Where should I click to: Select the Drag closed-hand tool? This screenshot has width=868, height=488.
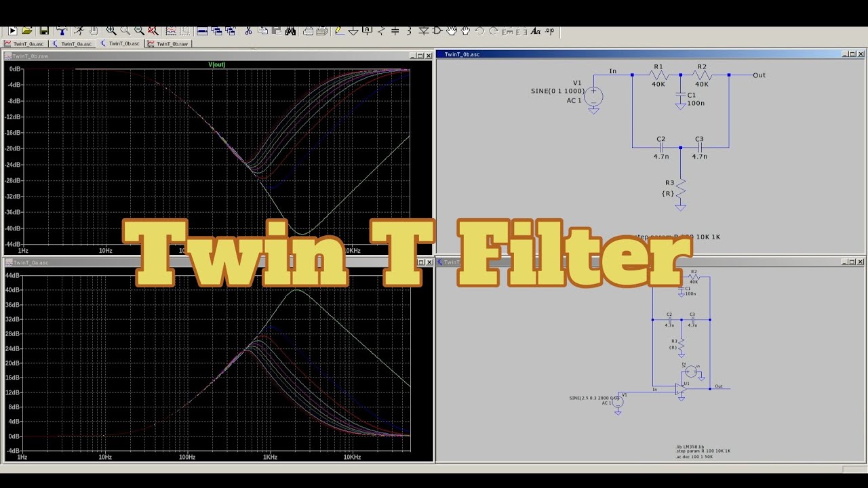pyautogui.click(x=465, y=31)
